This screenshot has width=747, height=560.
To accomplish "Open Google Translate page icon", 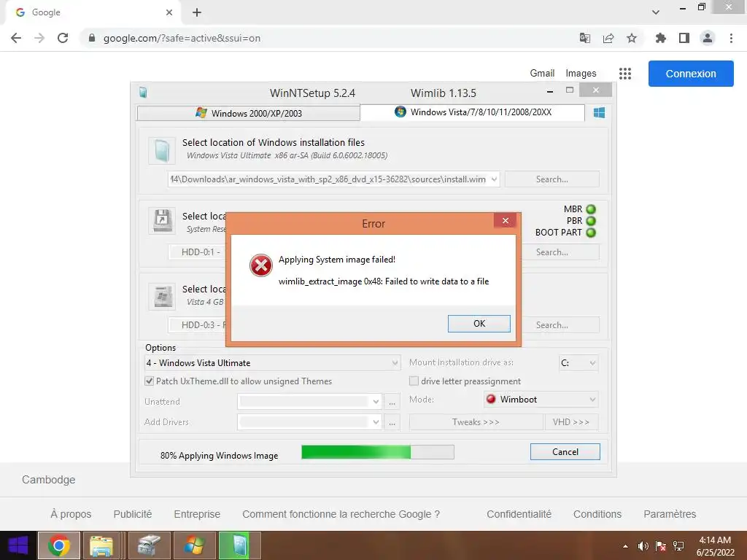I will (x=585, y=38).
